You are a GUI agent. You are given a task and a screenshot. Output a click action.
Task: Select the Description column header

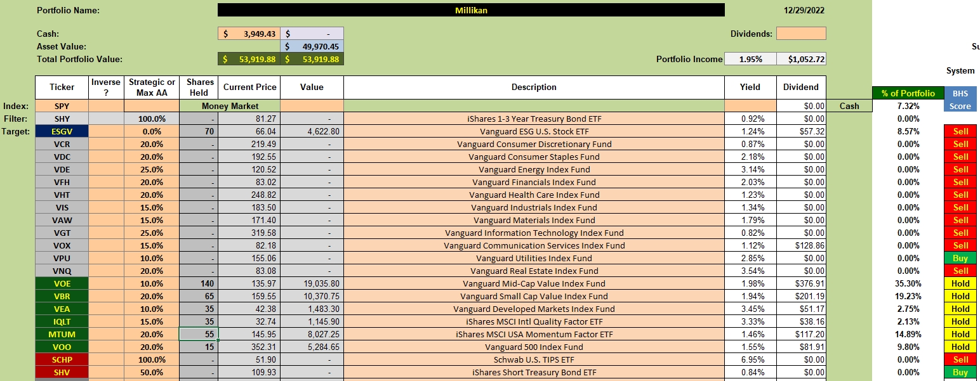(x=534, y=87)
